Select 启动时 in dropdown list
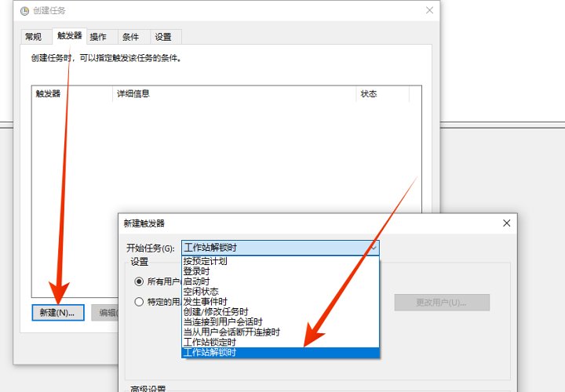565x392 pixels. pyautogui.click(x=280, y=281)
